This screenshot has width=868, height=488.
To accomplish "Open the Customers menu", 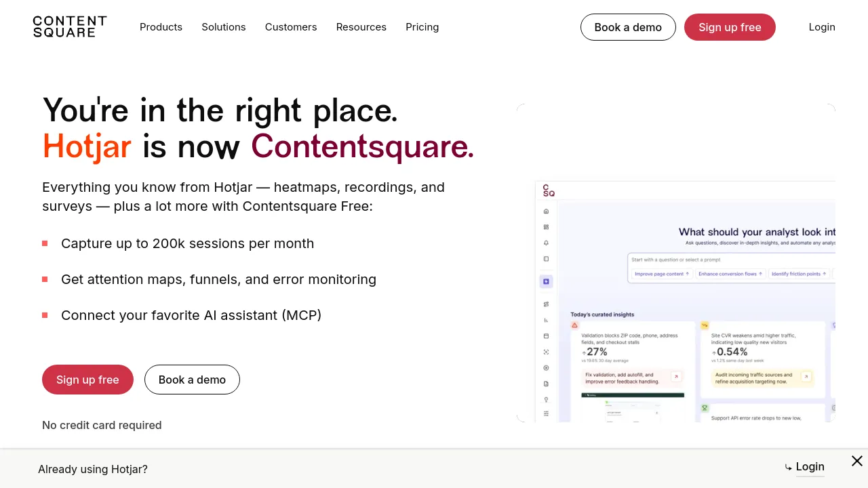I will click(291, 27).
